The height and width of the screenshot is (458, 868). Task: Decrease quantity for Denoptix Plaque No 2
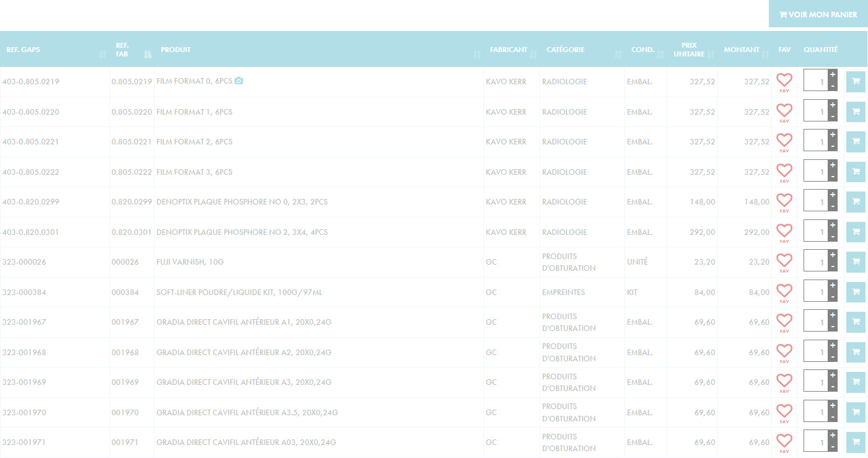coord(833,237)
